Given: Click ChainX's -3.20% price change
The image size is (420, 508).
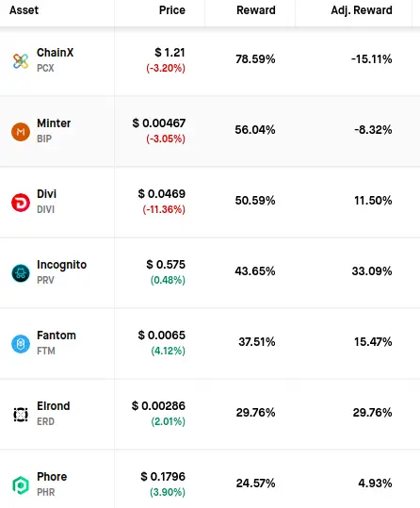Looking at the screenshot, I should coord(166,68).
